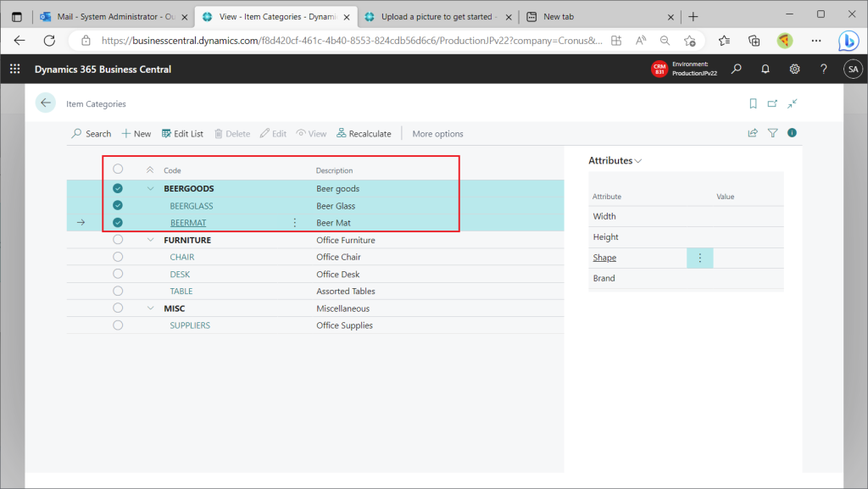Close the Upload a picture tab
The height and width of the screenshot is (489, 868).
pos(509,17)
